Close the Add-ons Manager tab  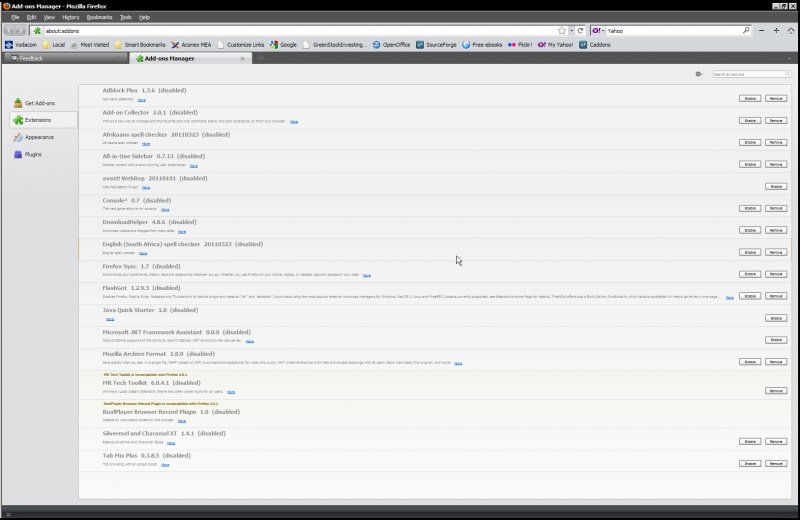[242, 59]
